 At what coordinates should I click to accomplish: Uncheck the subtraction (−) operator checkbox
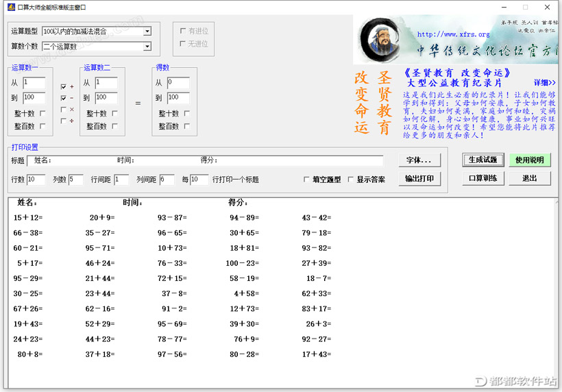[x=64, y=98]
